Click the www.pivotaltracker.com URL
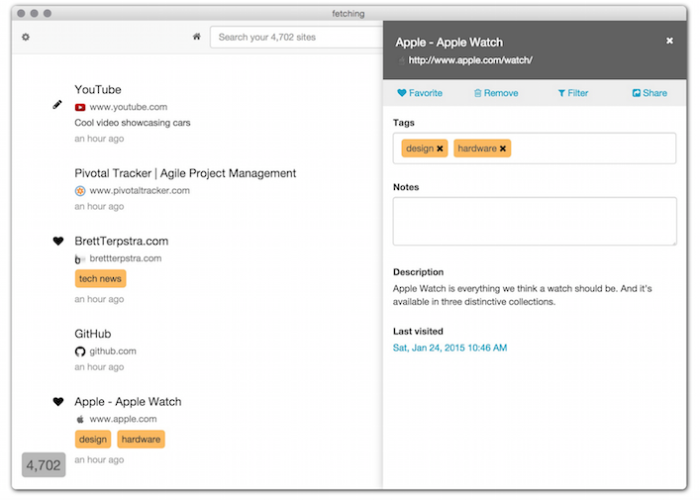The image size is (700, 500). pos(140,191)
